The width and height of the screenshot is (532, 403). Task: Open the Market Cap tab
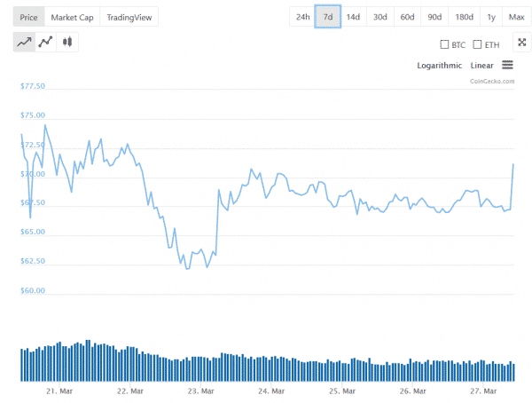(73, 17)
